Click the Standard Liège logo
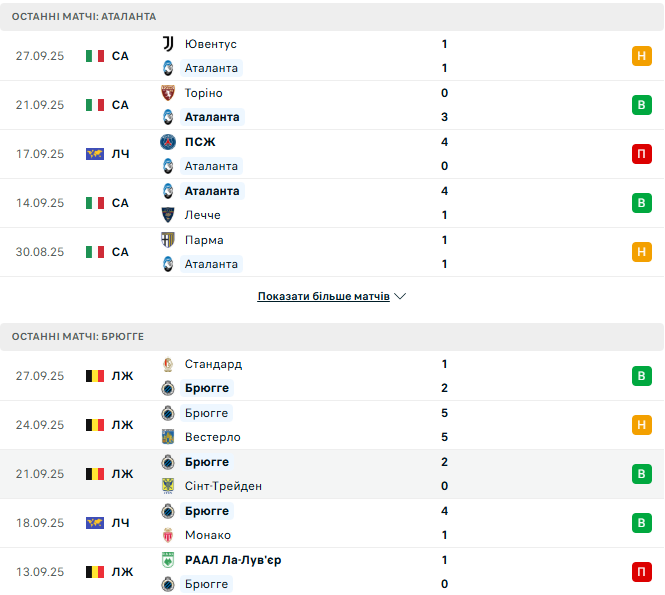The image size is (665, 595). (168, 364)
